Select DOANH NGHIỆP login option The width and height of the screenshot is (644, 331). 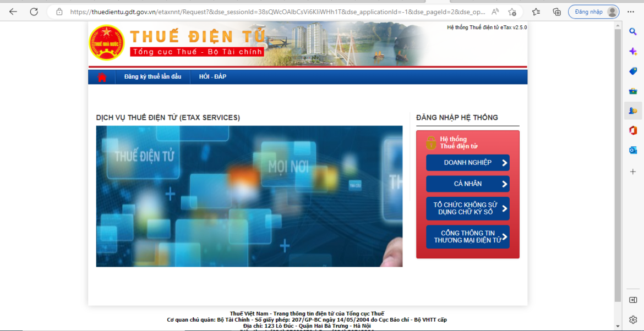(467, 163)
